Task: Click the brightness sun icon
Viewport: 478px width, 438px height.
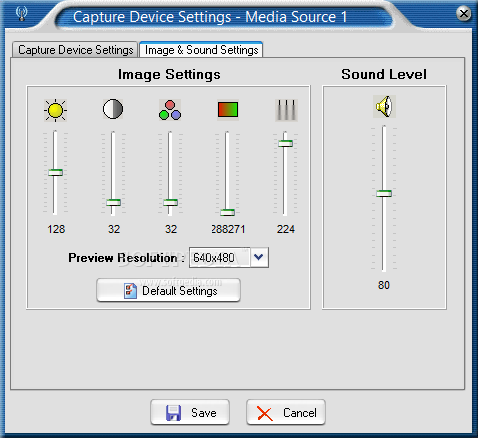Action: tap(55, 110)
